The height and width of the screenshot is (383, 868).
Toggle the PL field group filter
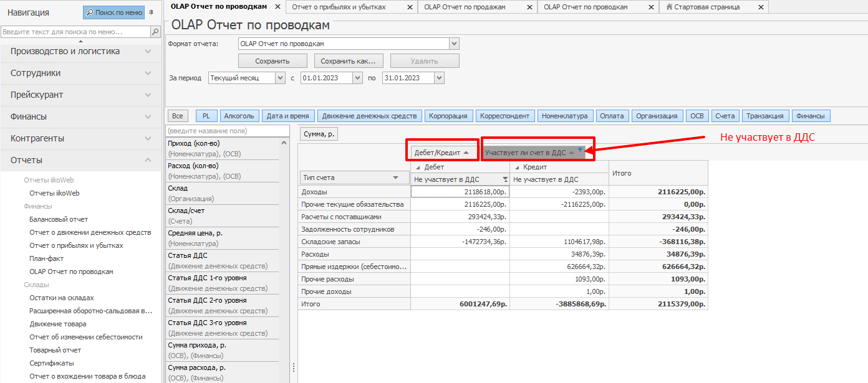[206, 116]
